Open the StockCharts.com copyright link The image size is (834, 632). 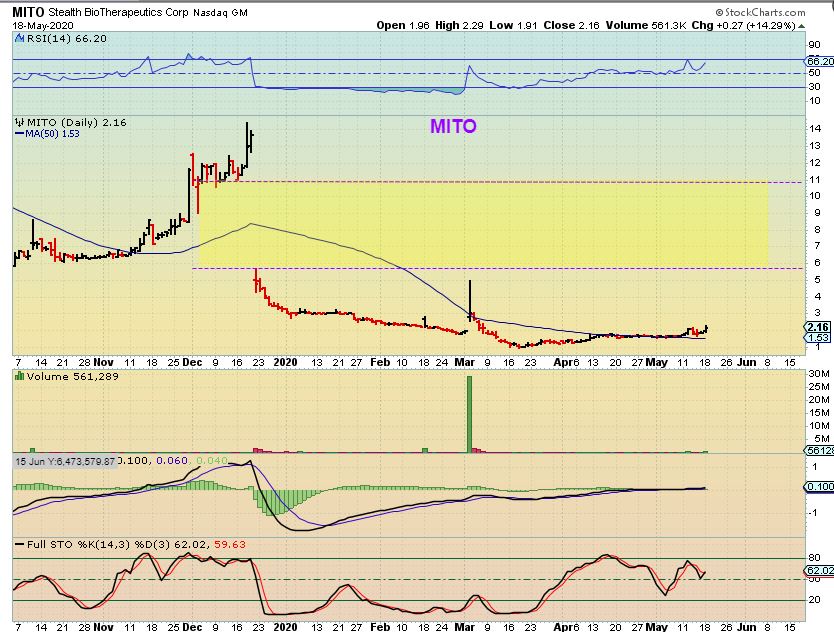tap(760, 12)
